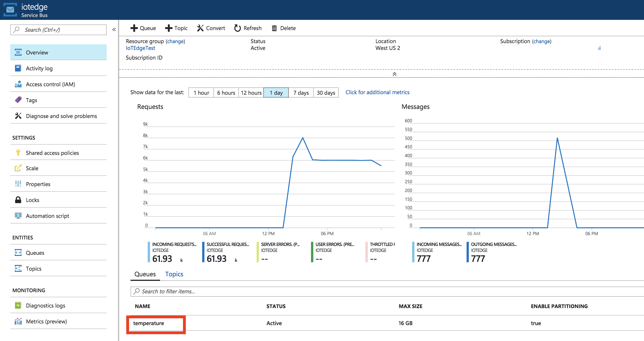Show data for last 6 hours
The height and width of the screenshot is (341, 644).
[x=226, y=93]
